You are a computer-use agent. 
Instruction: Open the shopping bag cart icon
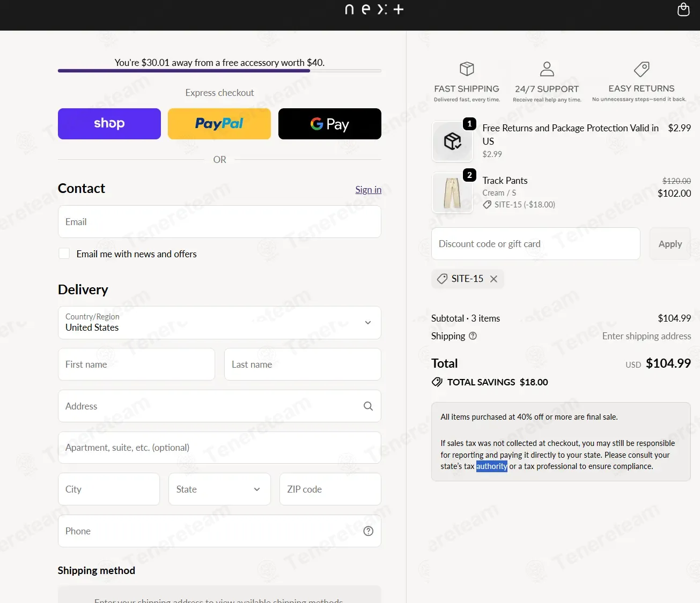[683, 10]
